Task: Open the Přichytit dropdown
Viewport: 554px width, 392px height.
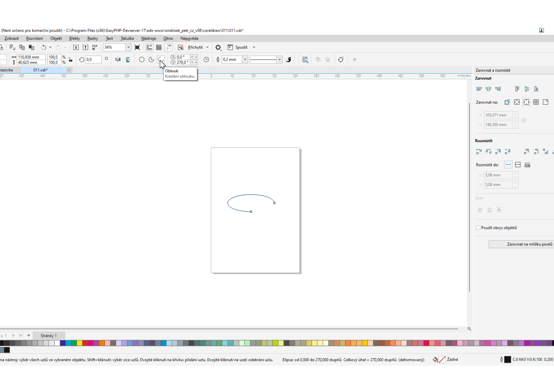Action: [x=207, y=47]
